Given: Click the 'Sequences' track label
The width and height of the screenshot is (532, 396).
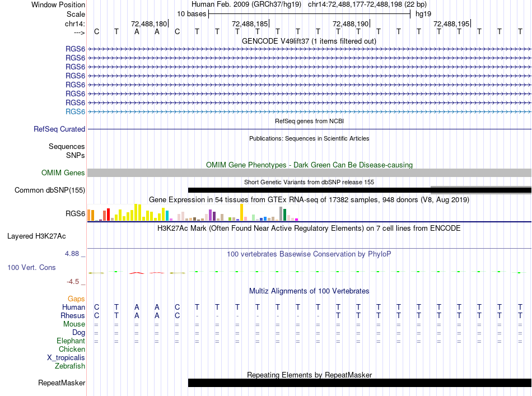Looking at the screenshot, I should 67,146.
